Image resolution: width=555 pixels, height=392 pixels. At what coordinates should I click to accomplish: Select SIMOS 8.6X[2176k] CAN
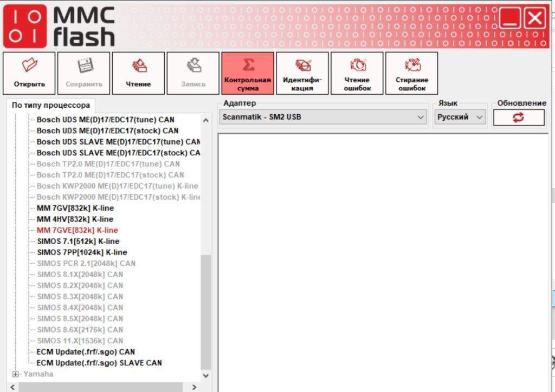coord(80,330)
